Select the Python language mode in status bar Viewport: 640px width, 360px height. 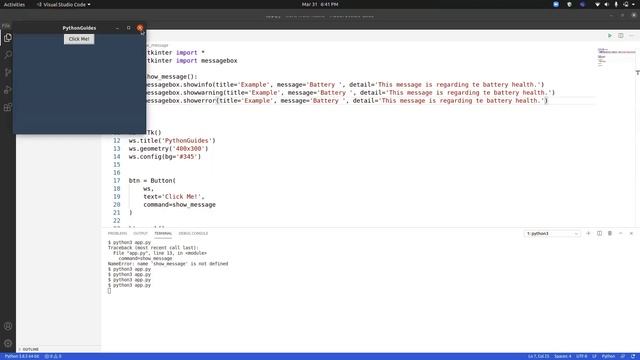pos(608,356)
